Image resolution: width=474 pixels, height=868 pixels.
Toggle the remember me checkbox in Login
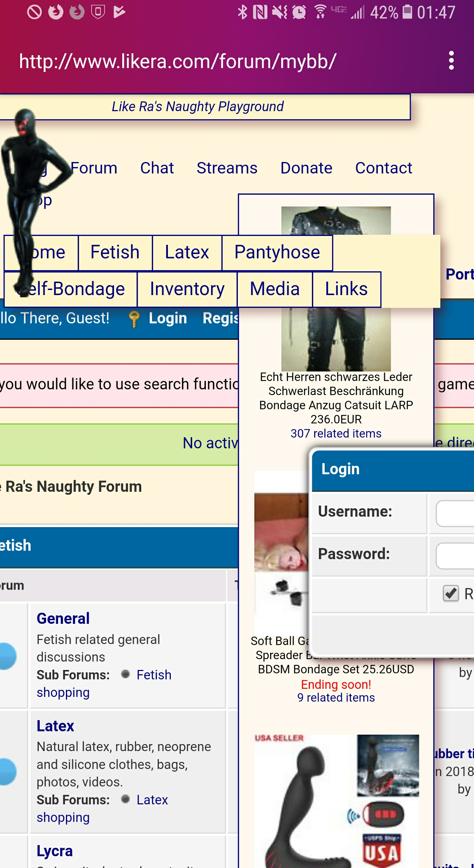[450, 593]
